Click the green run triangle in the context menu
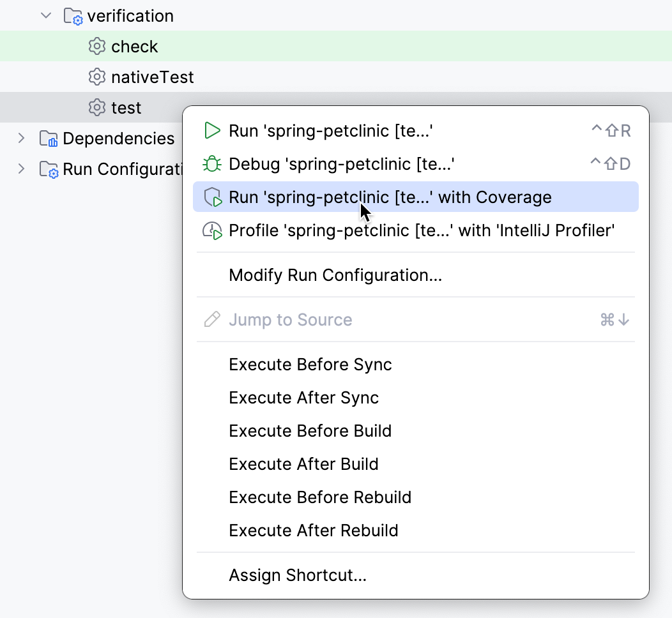 [x=211, y=130]
